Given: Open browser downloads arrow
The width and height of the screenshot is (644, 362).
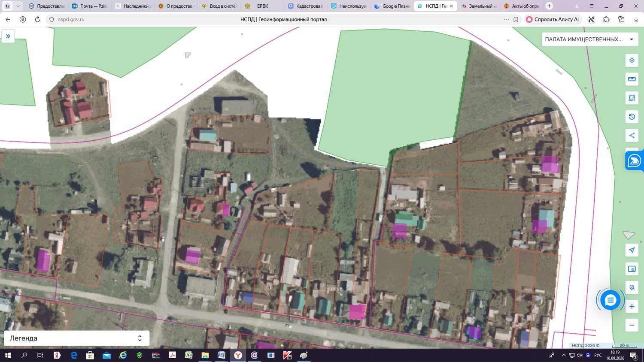Looking at the screenshot, I should pos(636,19).
